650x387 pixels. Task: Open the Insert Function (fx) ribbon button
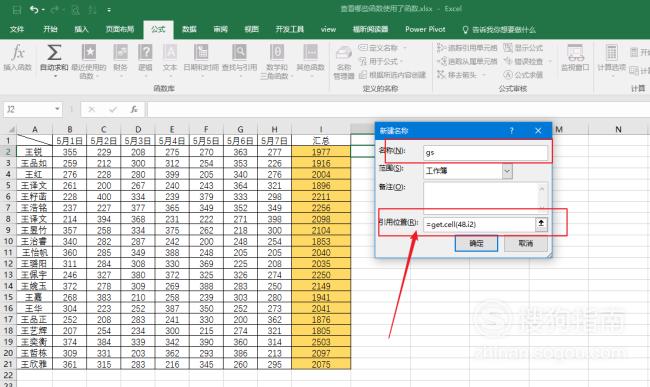point(17,58)
